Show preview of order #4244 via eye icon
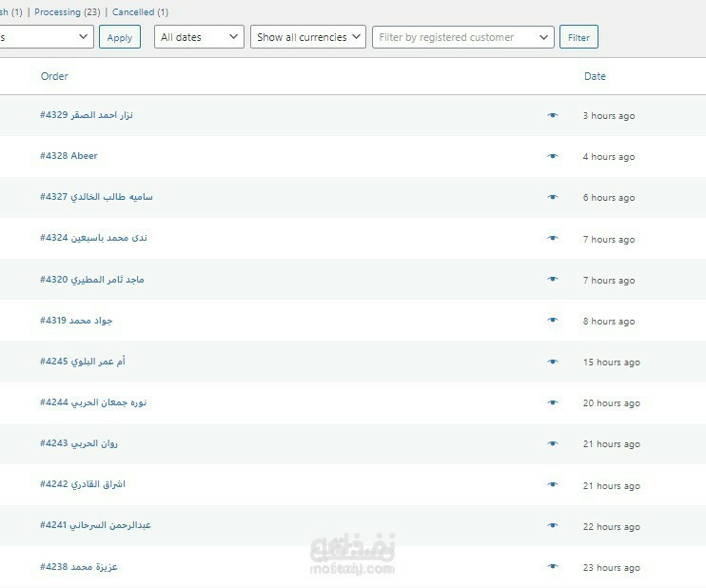 coord(553,402)
